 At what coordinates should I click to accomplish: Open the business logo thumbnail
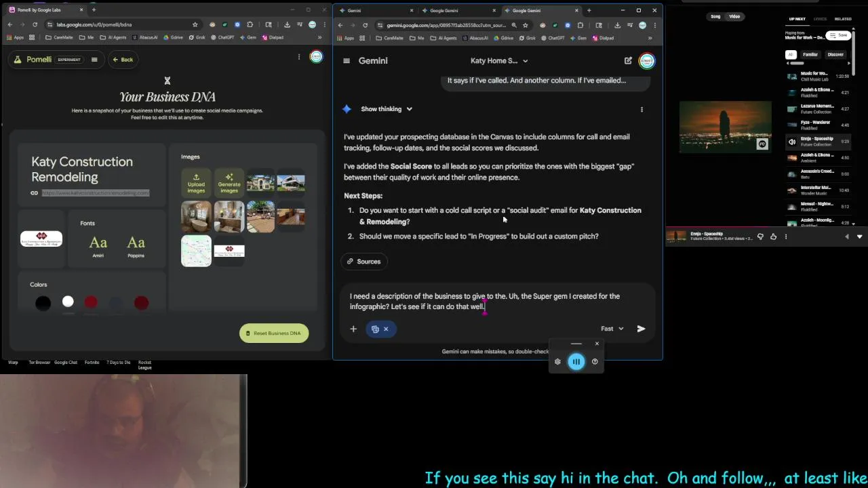pyautogui.click(x=41, y=239)
